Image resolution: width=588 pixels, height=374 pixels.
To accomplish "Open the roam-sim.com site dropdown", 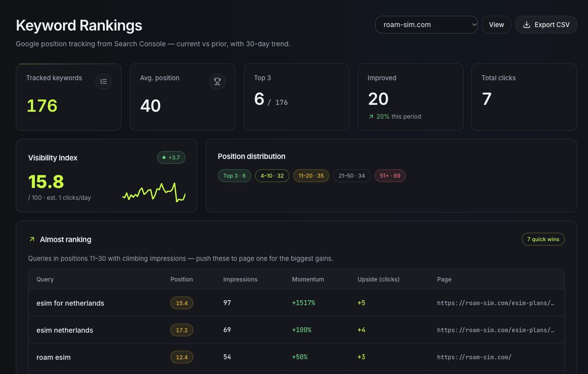I will (x=426, y=25).
